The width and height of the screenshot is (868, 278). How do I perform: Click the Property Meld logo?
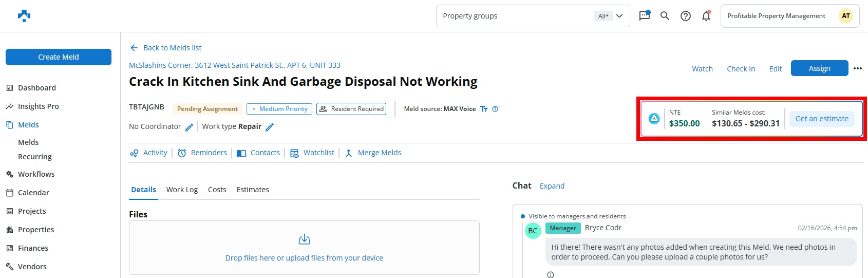(24, 16)
